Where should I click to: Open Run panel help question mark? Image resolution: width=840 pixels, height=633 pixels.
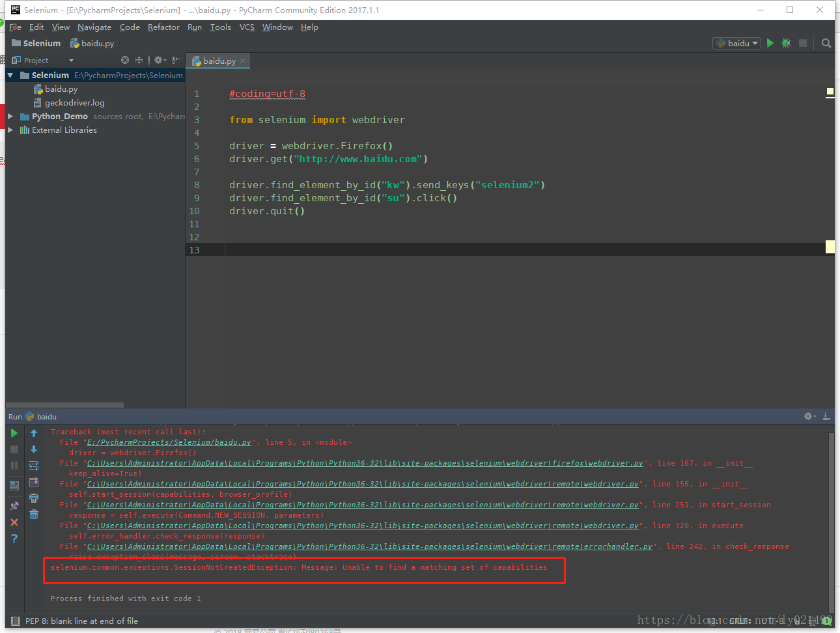(x=14, y=539)
